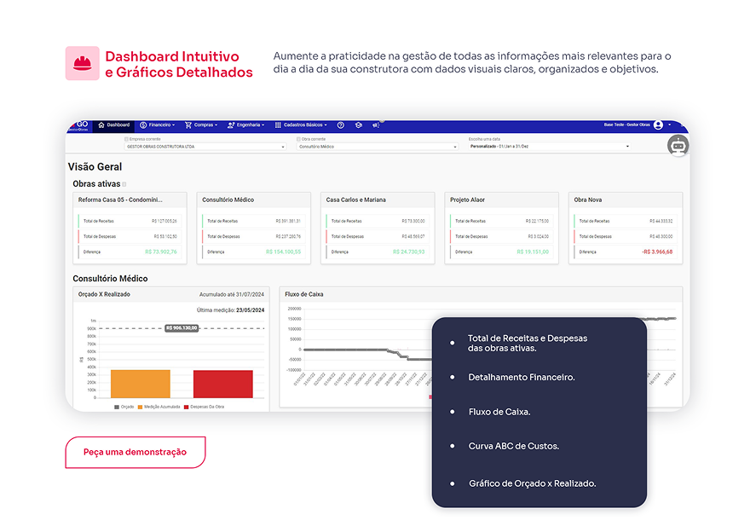This screenshot has height=532, width=756.
Task: Open the Cadastros Básicos menu
Action: 301,125
